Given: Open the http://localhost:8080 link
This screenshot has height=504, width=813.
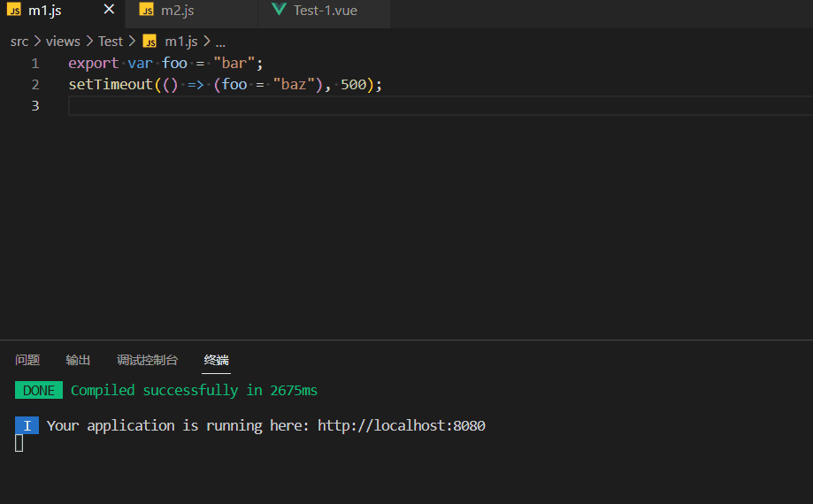Looking at the screenshot, I should click(402, 425).
